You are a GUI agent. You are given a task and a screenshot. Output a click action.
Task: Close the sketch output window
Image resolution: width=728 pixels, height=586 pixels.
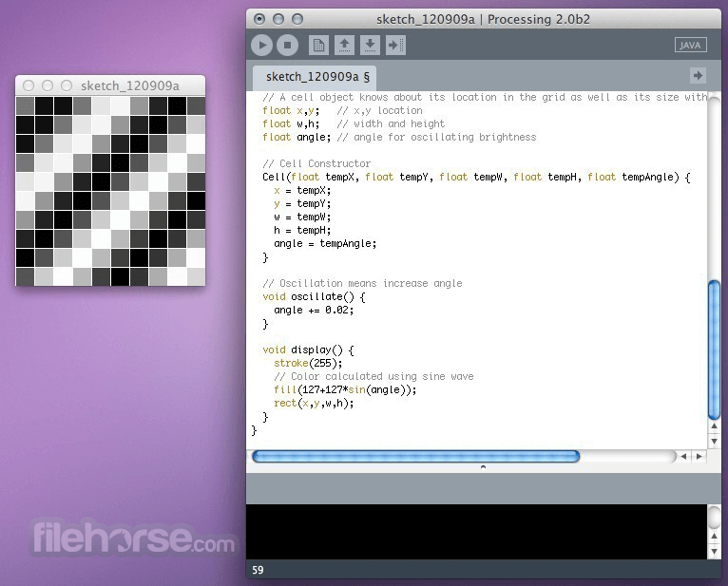point(29,85)
